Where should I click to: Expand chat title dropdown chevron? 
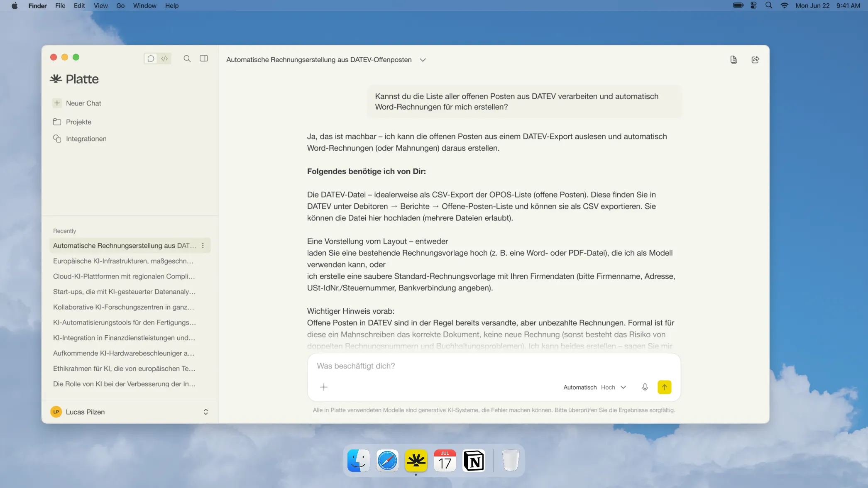click(423, 60)
